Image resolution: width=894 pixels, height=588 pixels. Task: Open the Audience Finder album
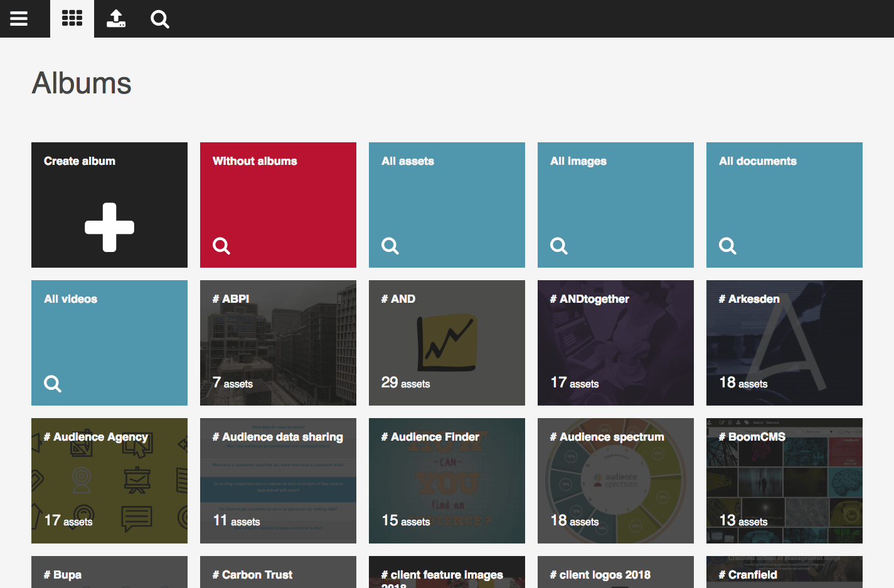447,481
